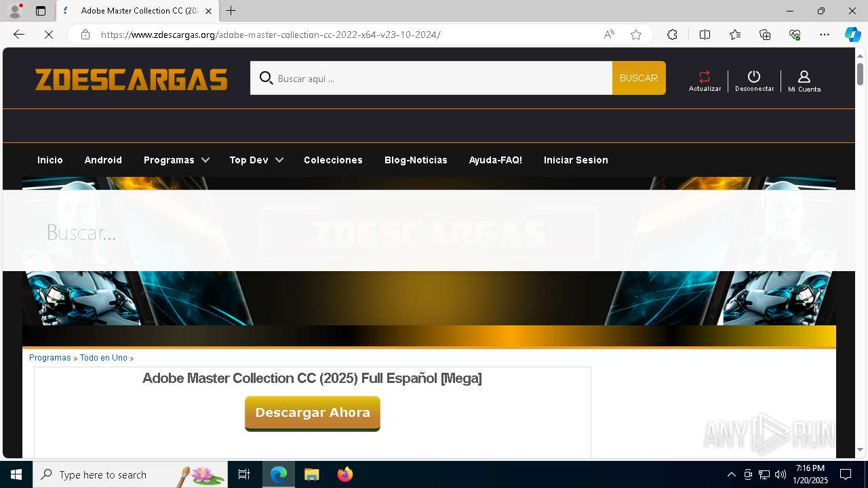Click the large 'Buscar...' overlay field
Screen dimensions: 868x488
pyautogui.click(x=429, y=232)
